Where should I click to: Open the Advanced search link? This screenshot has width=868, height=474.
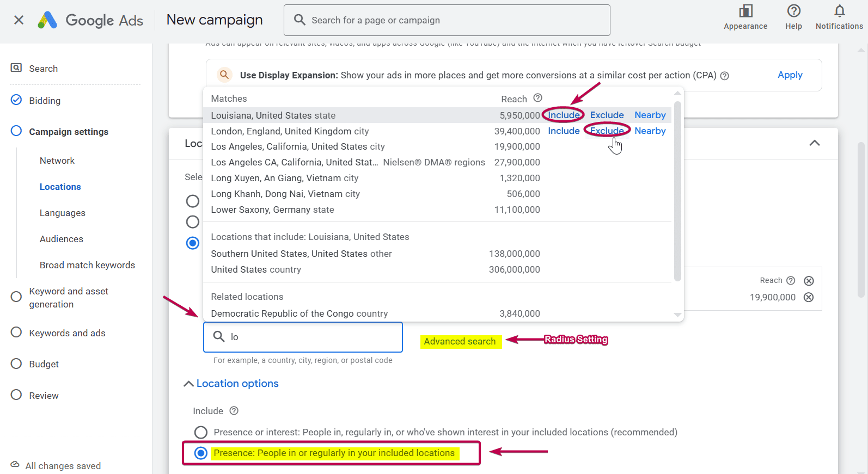tap(460, 341)
